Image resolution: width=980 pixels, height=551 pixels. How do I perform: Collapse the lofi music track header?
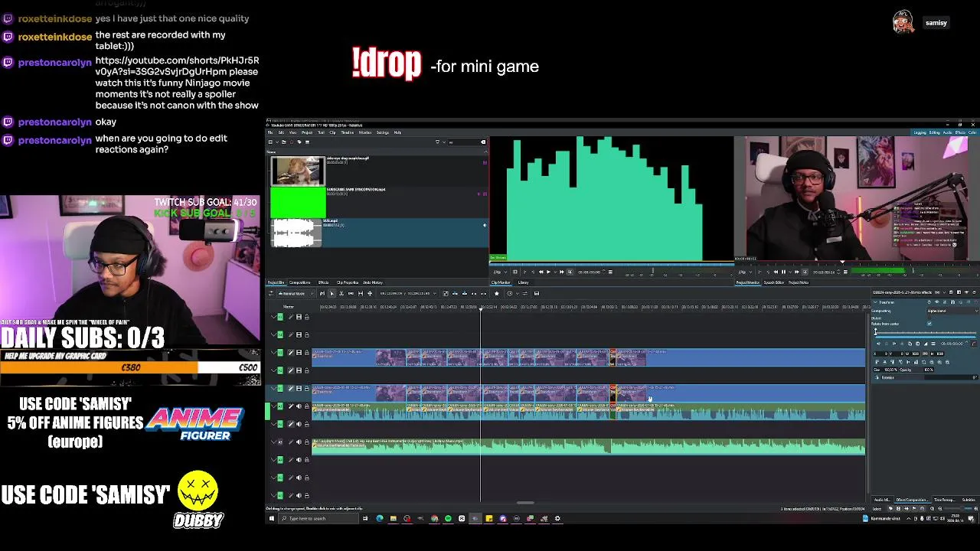[273, 442]
